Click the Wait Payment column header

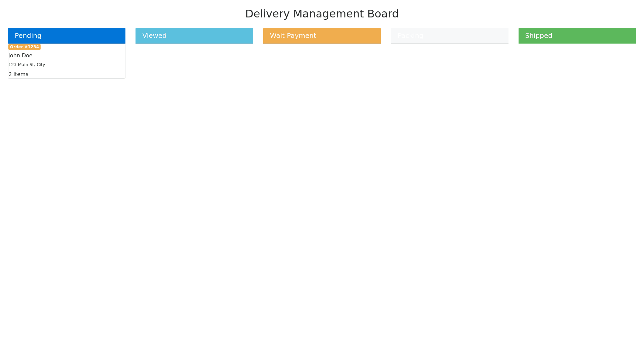(322, 36)
